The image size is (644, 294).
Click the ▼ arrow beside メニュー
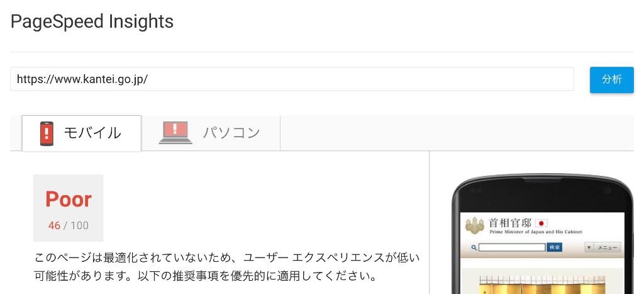[x=589, y=247]
